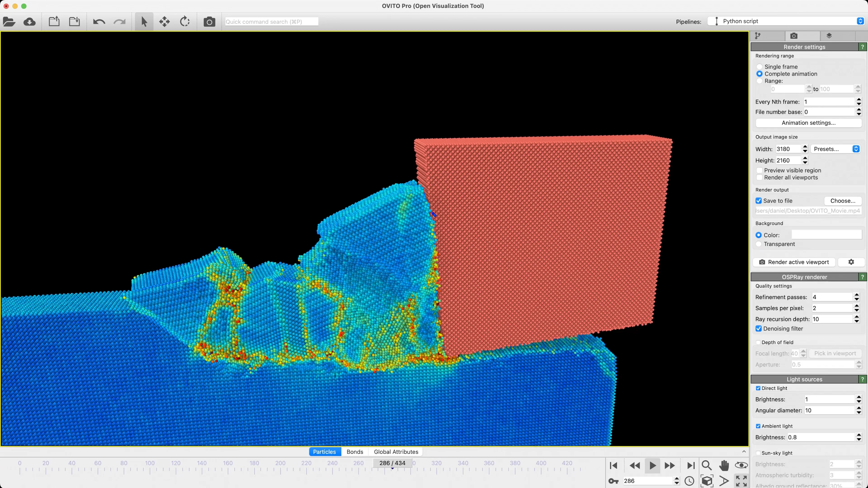The height and width of the screenshot is (488, 868).
Task: Enable the Single frame rendering range option
Action: pyautogui.click(x=759, y=66)
